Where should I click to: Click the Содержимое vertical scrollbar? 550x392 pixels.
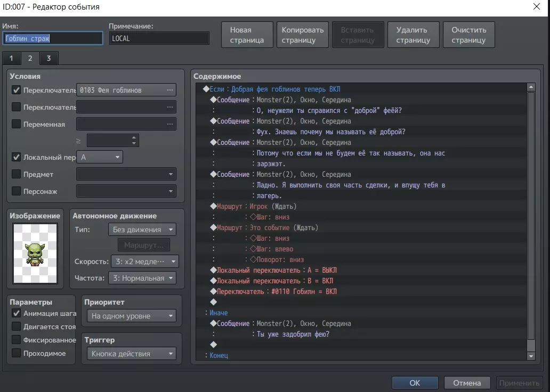click(531, 221)
